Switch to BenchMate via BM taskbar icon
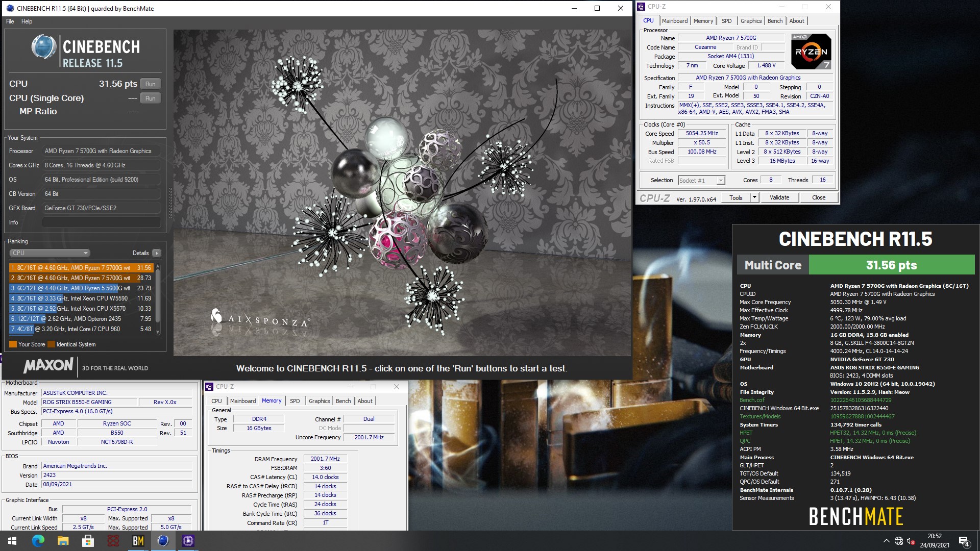 pyautogui.click(x=138, y=541)
